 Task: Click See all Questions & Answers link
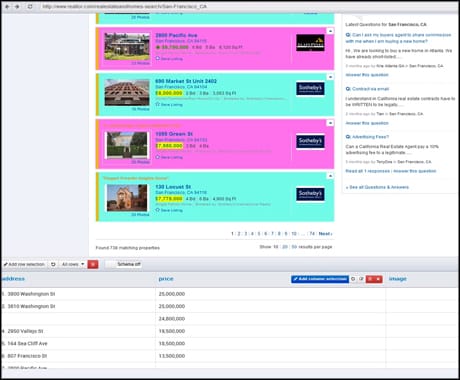coord(377,187)
